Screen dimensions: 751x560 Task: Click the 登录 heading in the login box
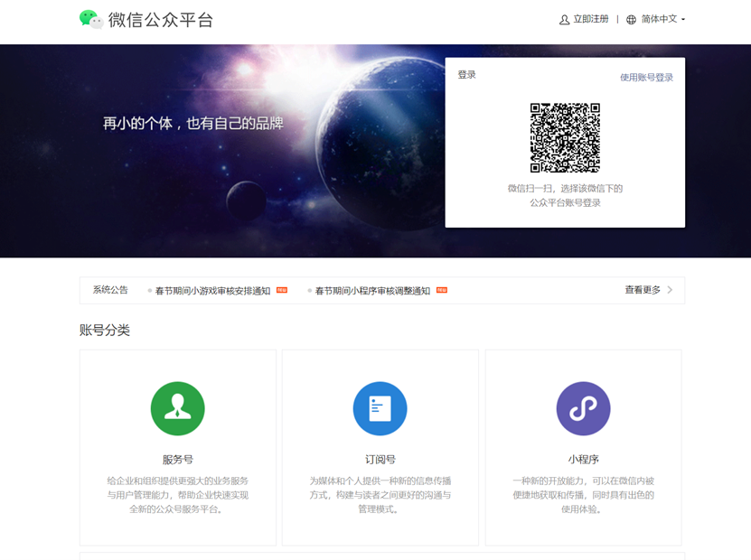pos(466,75)
